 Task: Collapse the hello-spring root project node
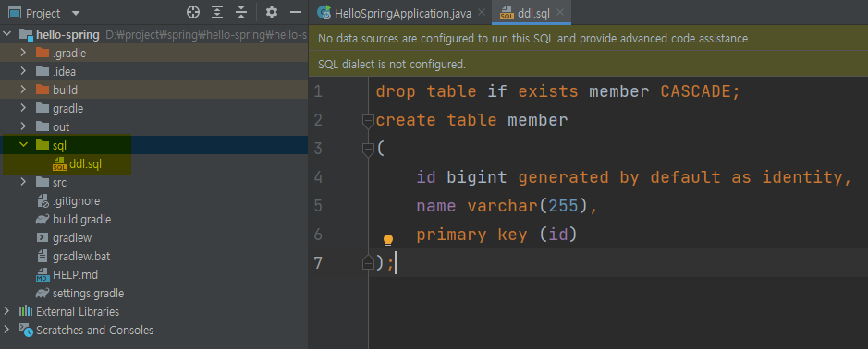point(7,35)
